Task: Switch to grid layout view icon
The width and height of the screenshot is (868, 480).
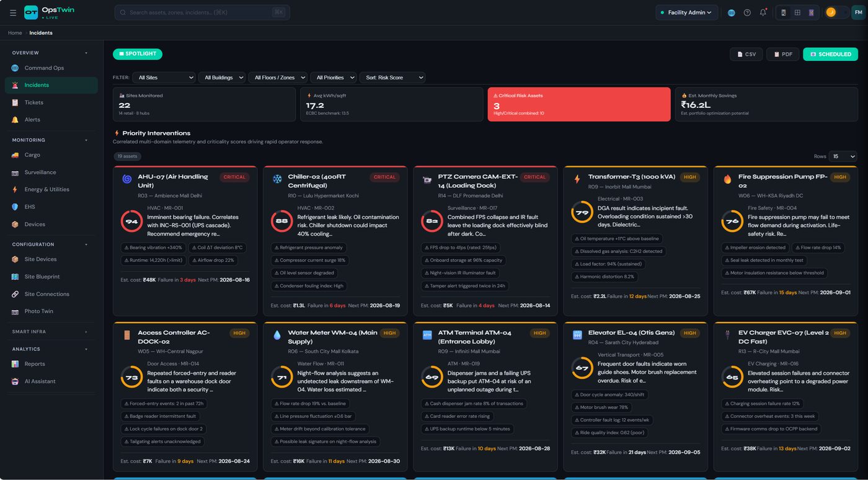Action: [797, 12]
